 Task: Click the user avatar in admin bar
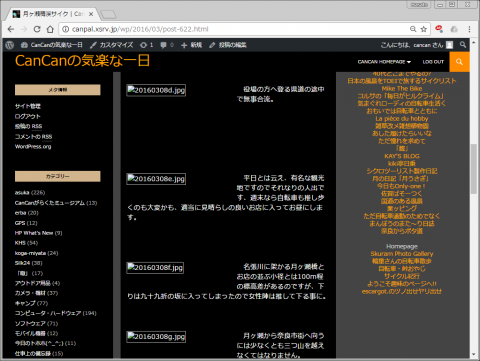point(449,45)
